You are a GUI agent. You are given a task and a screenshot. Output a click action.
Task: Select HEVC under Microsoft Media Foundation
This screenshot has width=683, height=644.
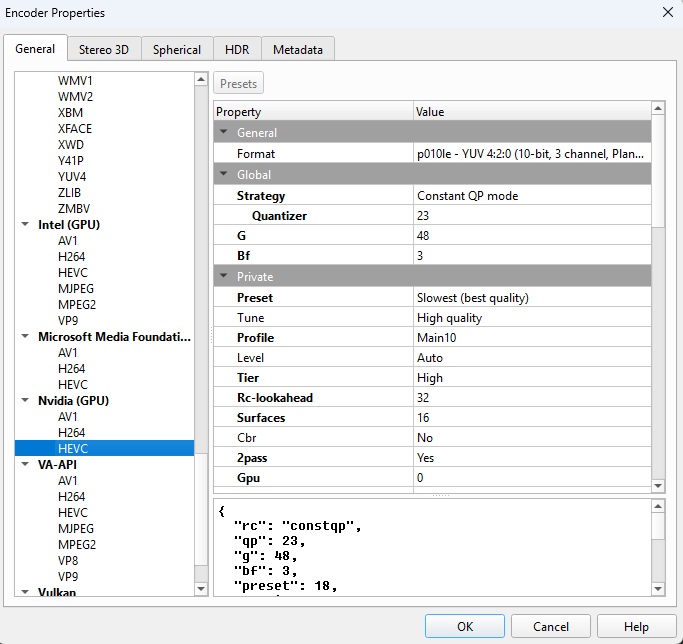click(x=73, y=385)
